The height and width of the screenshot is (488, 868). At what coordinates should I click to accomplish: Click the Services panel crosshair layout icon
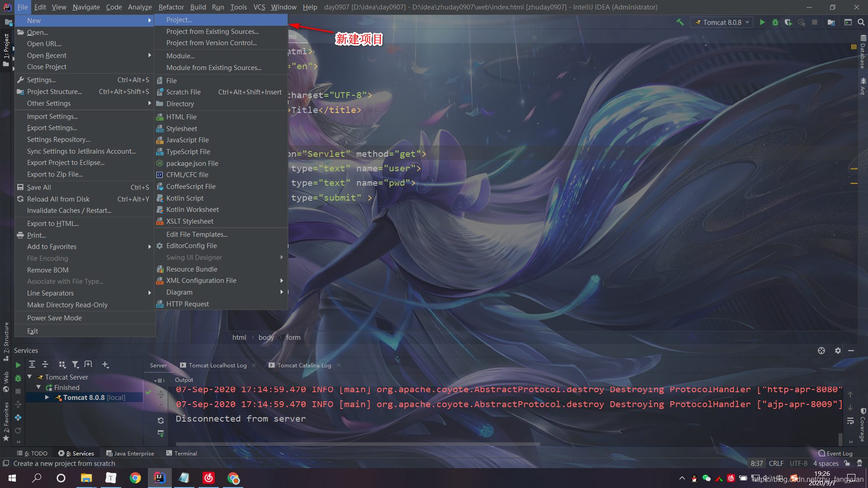[821, 351]
